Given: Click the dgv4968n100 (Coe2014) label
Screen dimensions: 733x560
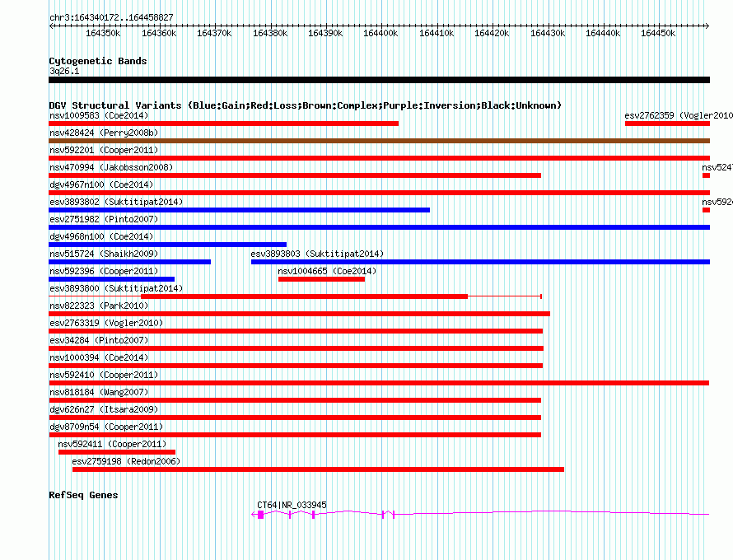Looking at the screenshot, I should pyautogui.click(x=101, y=236).
